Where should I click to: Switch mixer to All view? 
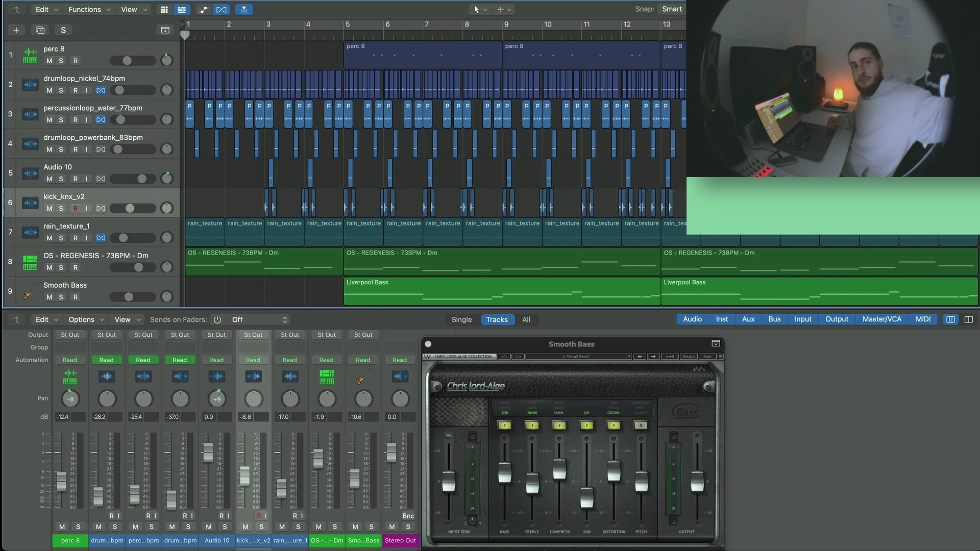[x=526, y=320]
